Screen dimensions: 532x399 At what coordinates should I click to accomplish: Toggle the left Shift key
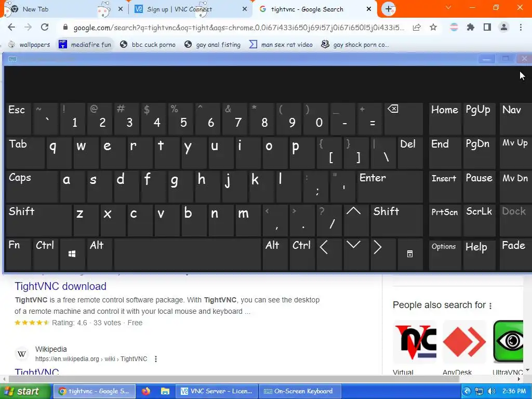pyautogui.click(x=38, y=220)
